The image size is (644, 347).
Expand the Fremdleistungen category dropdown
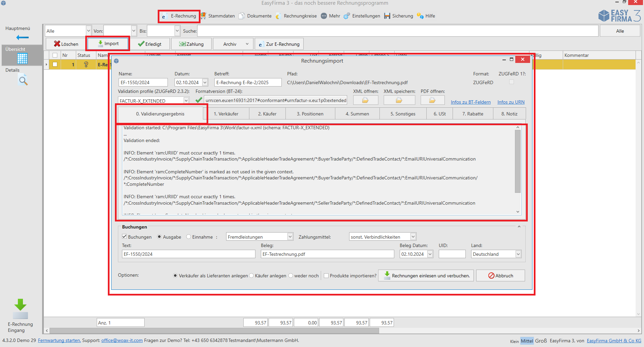[290, 237]
